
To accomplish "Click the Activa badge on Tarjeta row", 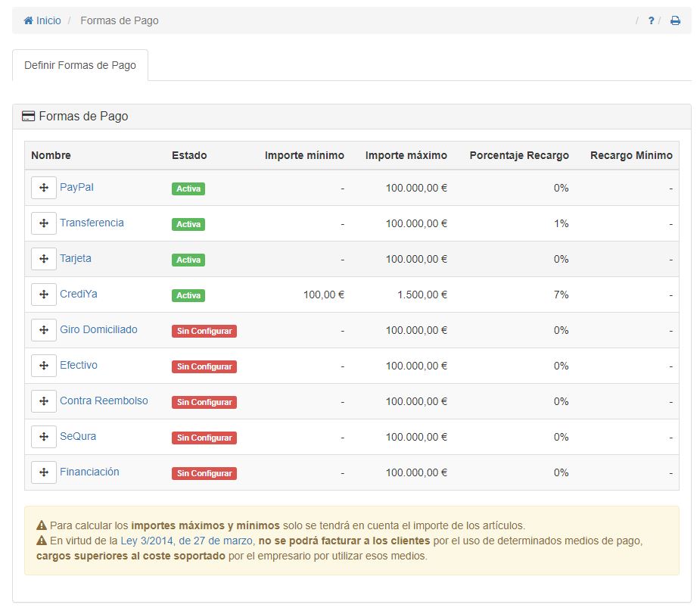I will (x=188, y=260).
